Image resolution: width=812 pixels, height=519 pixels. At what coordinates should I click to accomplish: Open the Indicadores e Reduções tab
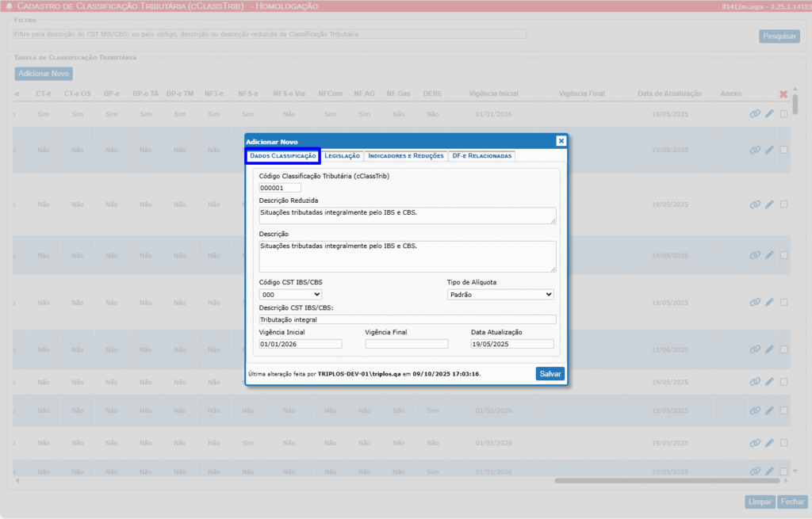click(406, 156)
